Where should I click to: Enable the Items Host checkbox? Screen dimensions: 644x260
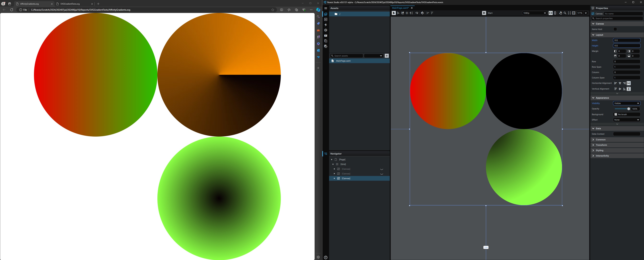pos(615,29)
